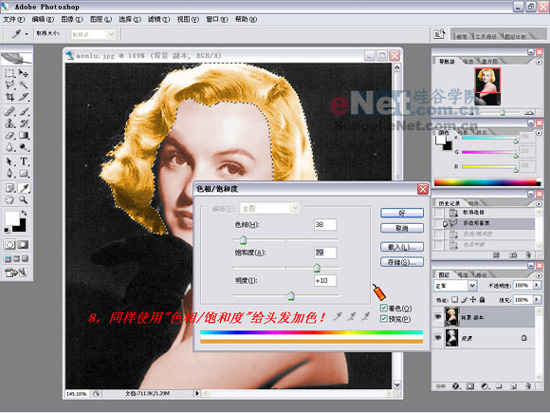The width and height of the screenshot is (550, 413).
Task: Select the Polygonal Lasso tool
Action: tap(10, 85)
